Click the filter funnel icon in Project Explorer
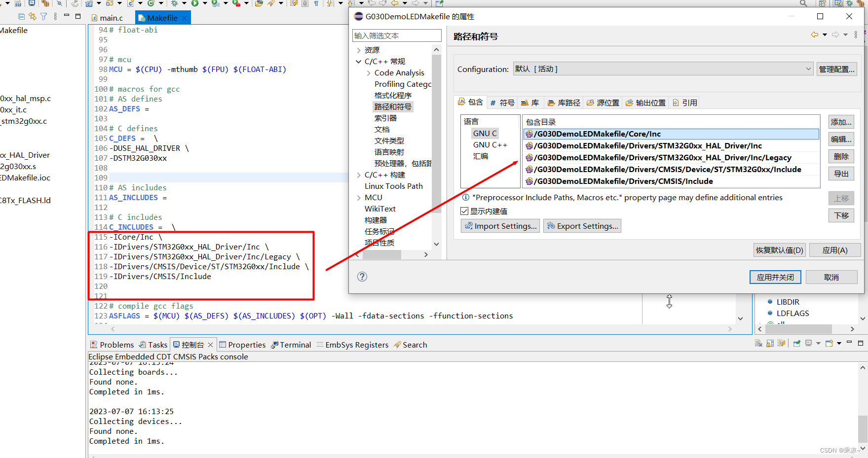The image size is (868, 458). 43,17
